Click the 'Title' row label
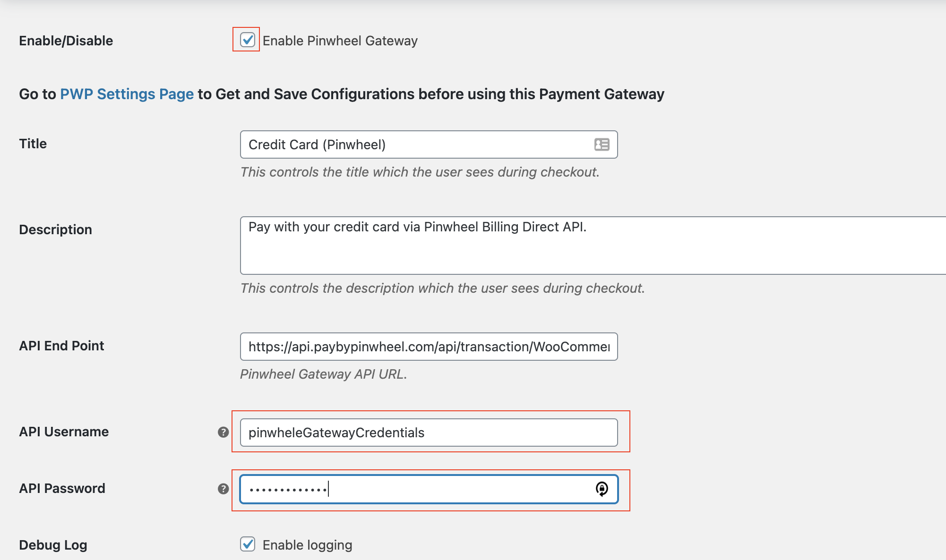Image resolution: width=946 pixels, height=560 pixels. [x=33, y=144]
